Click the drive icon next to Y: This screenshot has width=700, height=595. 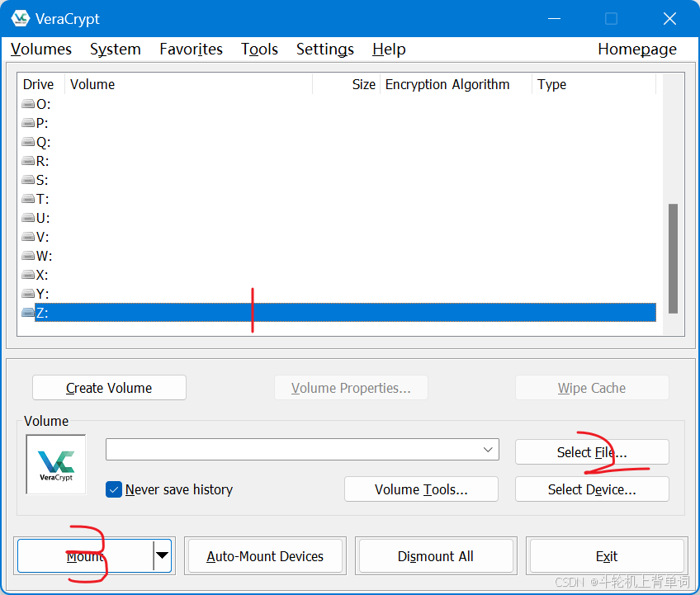[x=28, y=294]
